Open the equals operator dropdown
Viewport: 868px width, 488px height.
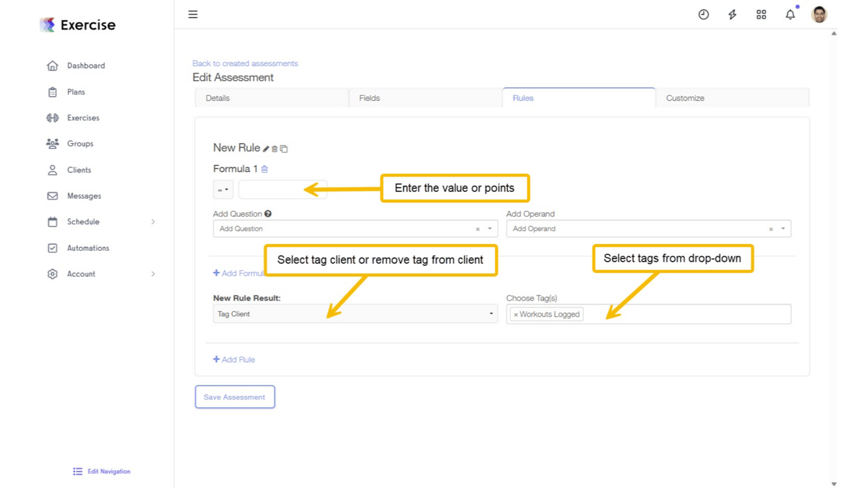[222, 189]
